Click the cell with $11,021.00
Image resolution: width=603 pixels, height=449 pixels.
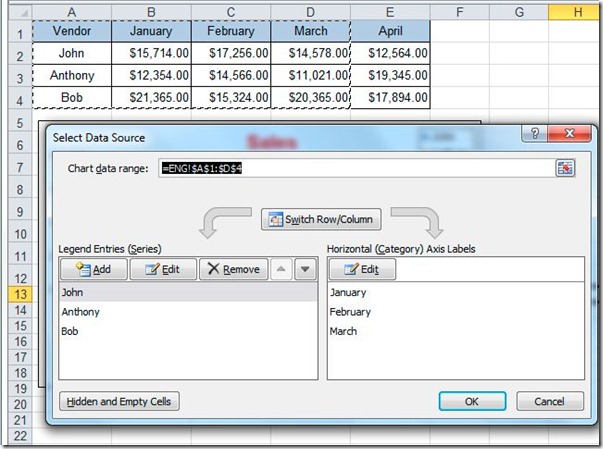point(310,76)
